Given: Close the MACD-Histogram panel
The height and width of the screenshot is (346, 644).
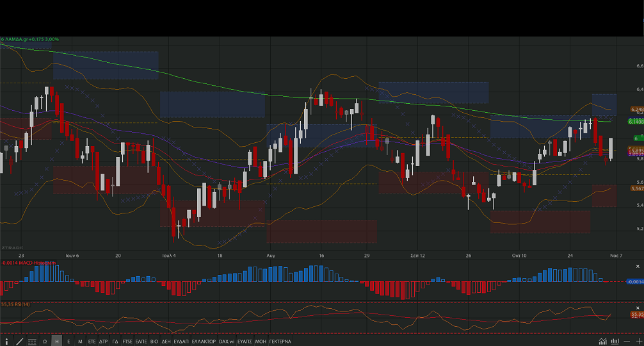Looking at the screenshot, I should click(638, 267).
